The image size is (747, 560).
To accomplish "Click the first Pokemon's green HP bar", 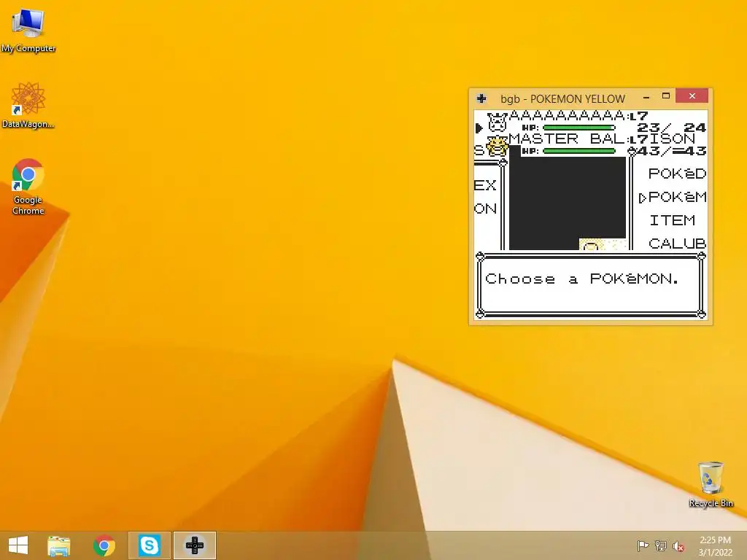I will [578, 128].
